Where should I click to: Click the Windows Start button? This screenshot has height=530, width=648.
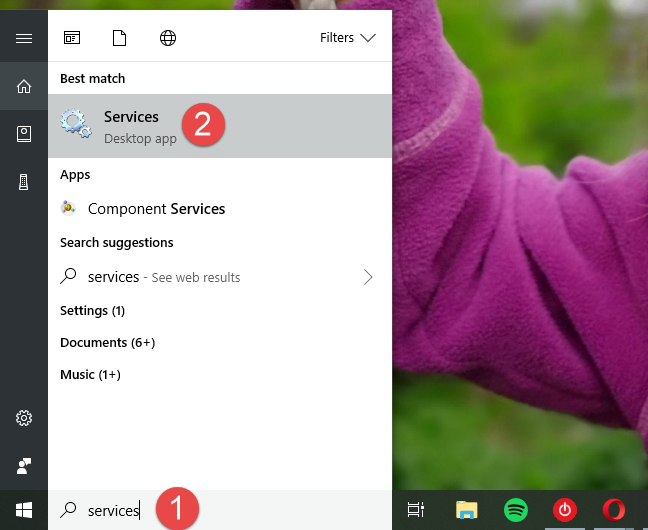(x=24, y=510)
